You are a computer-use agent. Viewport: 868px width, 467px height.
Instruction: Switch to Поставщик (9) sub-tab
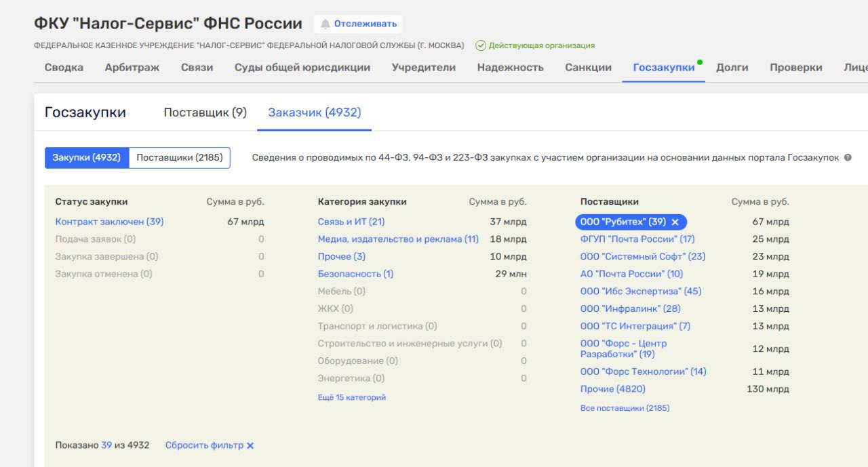pyautogui.click(x=205, y=113)
